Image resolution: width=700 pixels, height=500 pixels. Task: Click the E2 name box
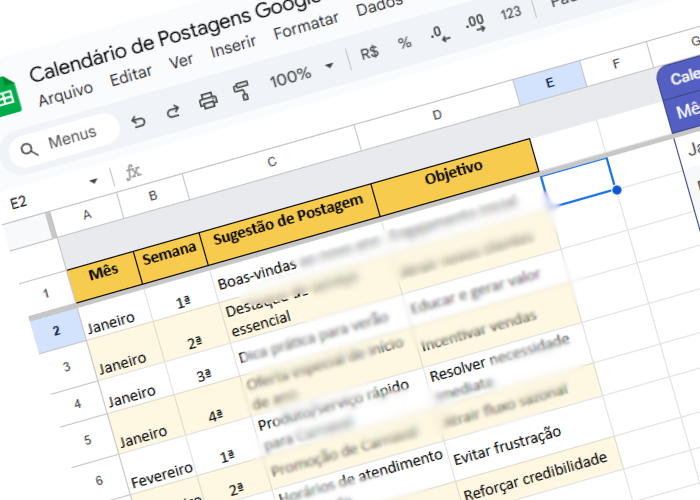(x=18, y=203)
